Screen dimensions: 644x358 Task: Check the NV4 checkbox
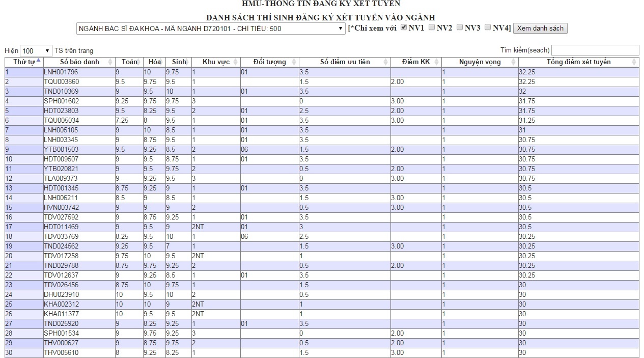point(488,27)
